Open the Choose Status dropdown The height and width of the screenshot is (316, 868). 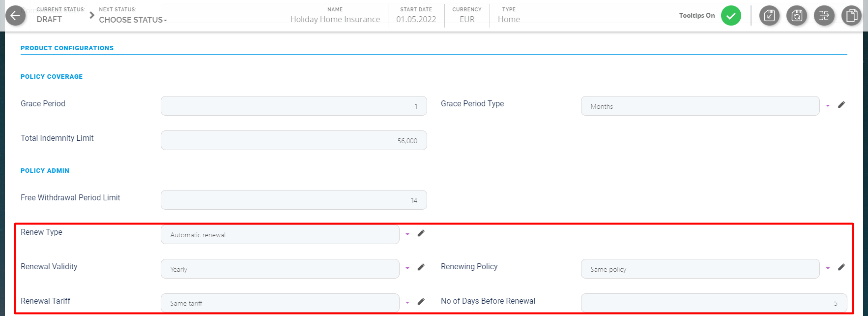[x=133, y=20]
